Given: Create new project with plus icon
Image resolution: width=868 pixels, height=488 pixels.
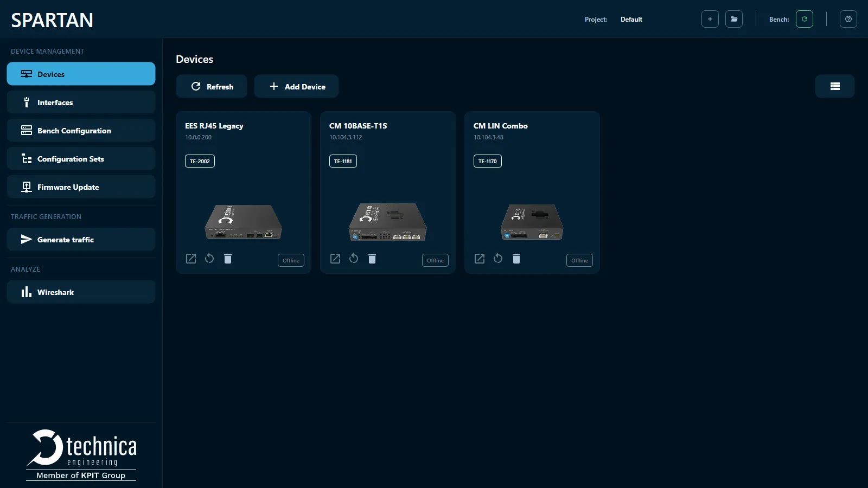Looking at the screenshot, I should pos(710,19).
